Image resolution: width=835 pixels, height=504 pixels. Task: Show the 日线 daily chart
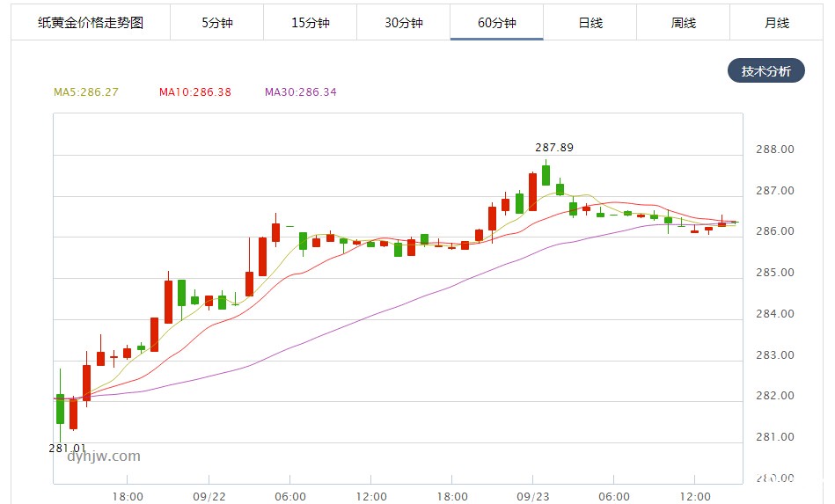pos(590,23)
